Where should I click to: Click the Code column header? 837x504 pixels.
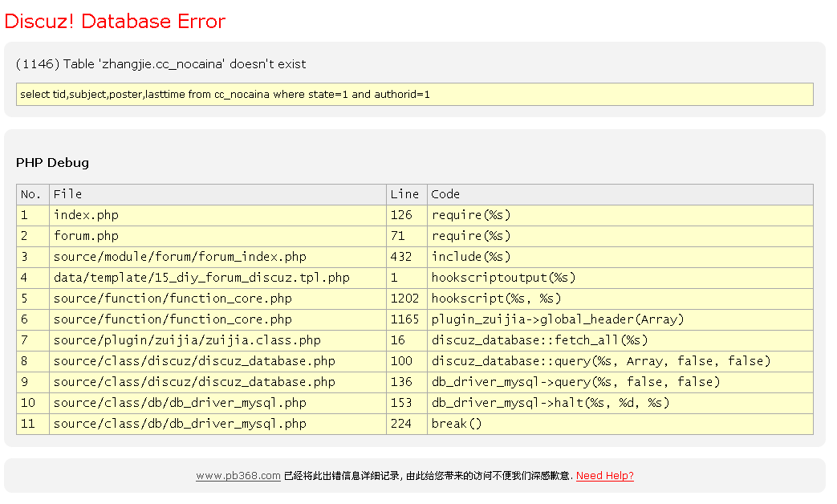(444, 193)
